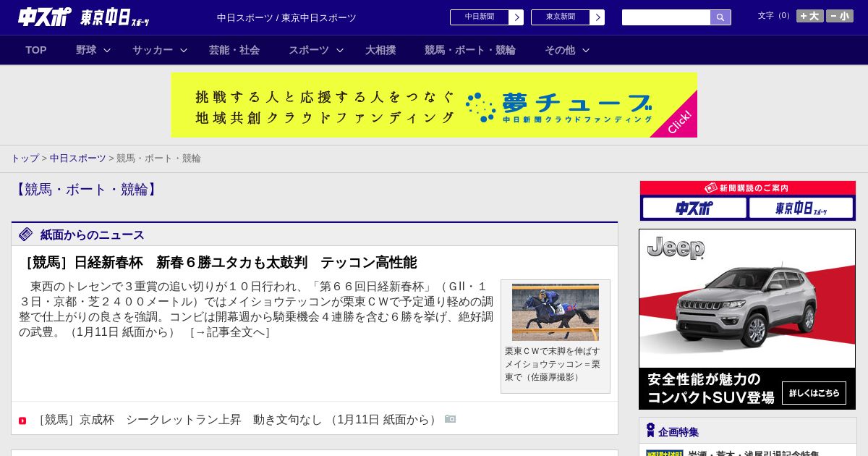
Task: Click the arrow next to 中日新聞
Action: click(x=516, y=17)
